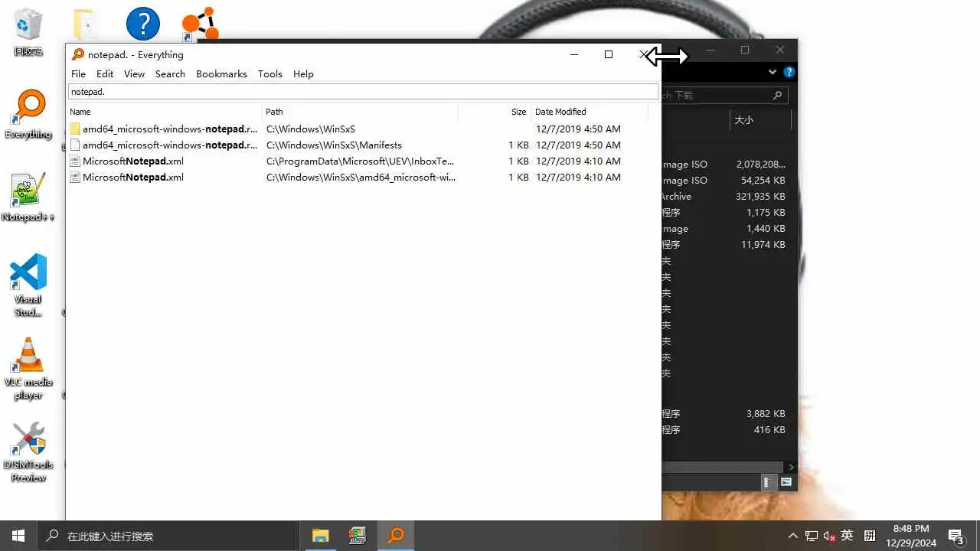Click Explorer's horizontal scrollbar right arrow
Screen dimensions: 980x551
(x=791, y=467)
